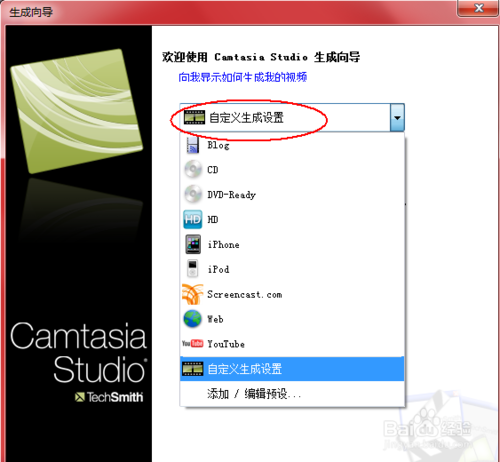Screen dimensions: 500x462
Task: Close the 生成向导 wizard window
Action: coord(479,8)
